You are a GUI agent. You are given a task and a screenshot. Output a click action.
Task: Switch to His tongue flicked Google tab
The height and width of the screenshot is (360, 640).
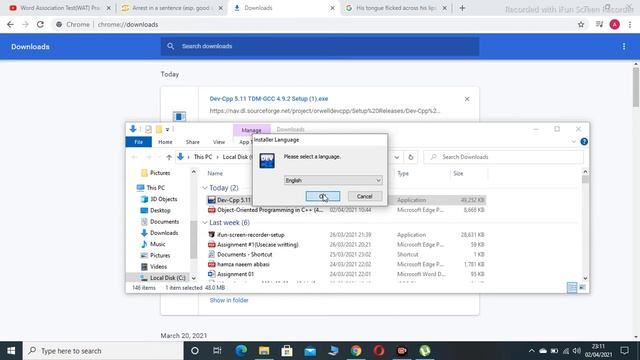pyautogui.click(x=396, y=8)
